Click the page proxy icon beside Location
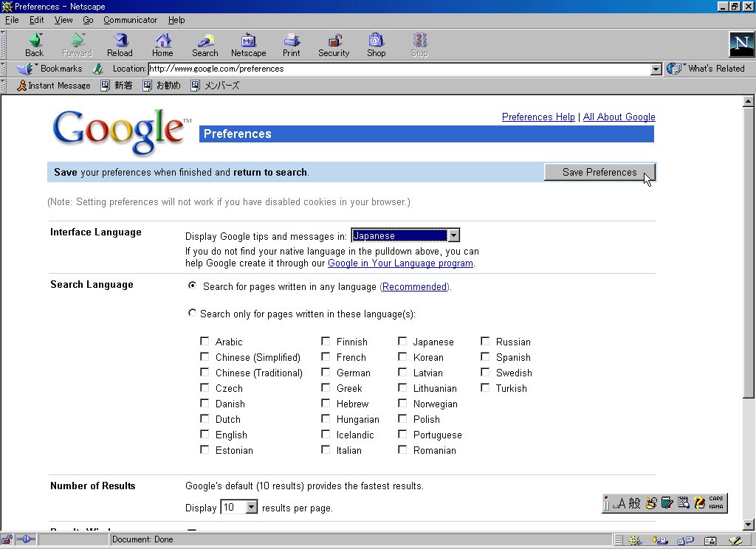This screenshot has height=549, width=756. point(98,69)
